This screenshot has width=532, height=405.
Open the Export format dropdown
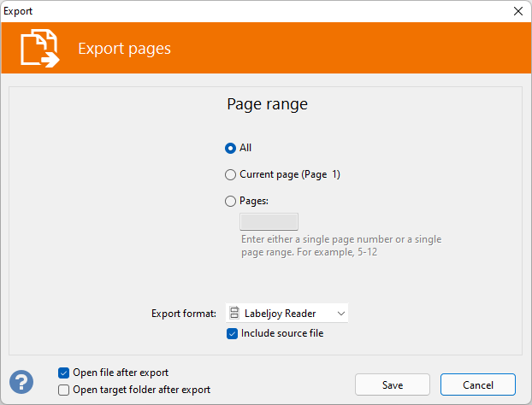pyautogui.click(x=287, y=314)
